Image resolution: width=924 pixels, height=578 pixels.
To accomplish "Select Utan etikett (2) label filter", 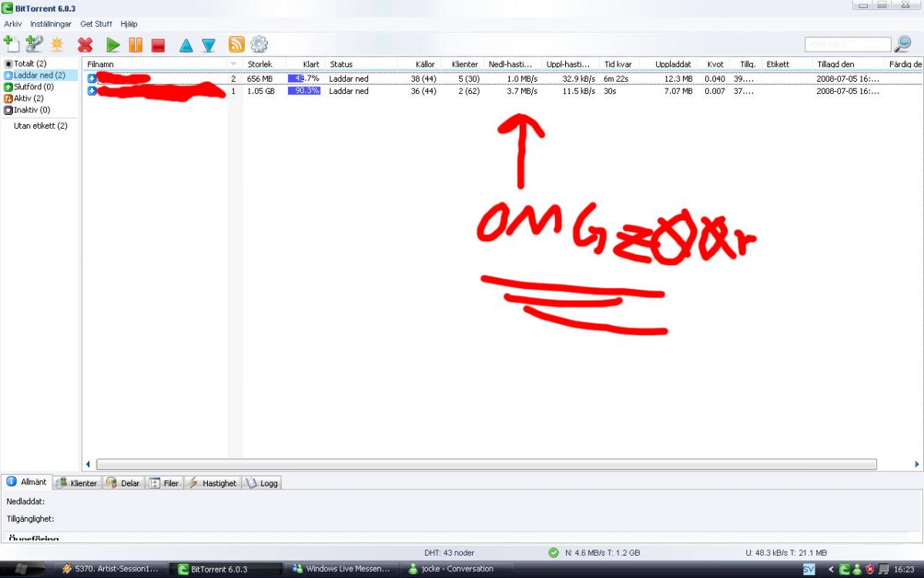I will [41, 126].
